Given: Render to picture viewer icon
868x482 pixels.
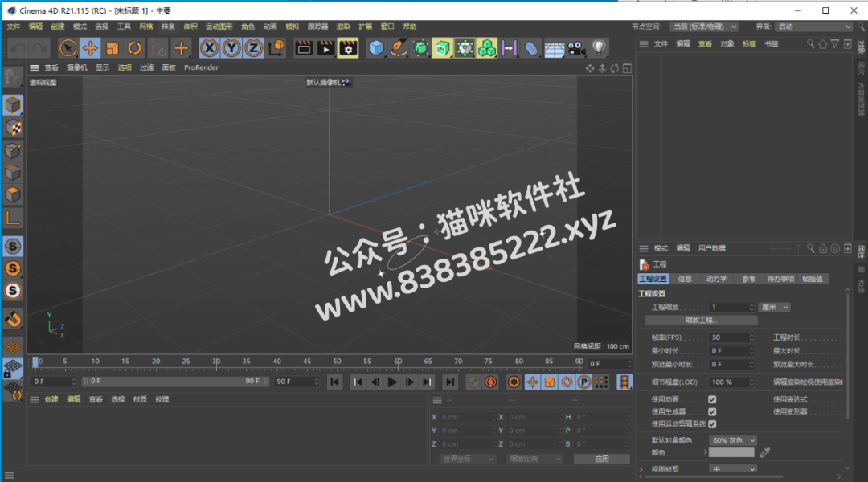Looking at the screenshot, I should (326, 48).
